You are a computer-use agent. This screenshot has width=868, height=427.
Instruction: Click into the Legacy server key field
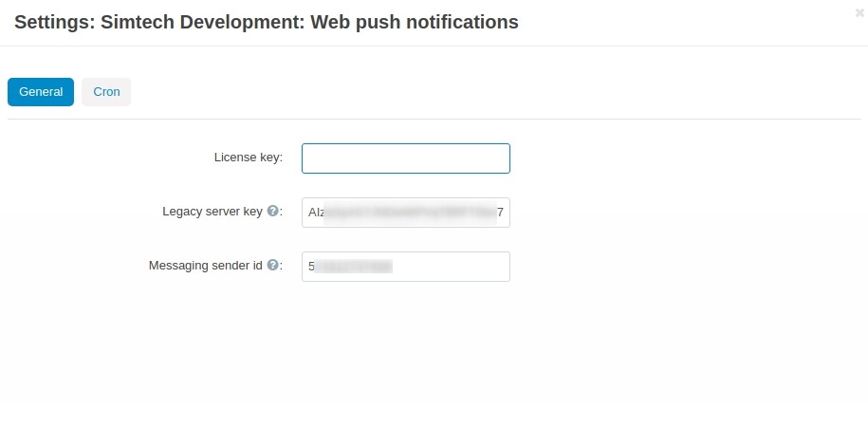[x=406, y=213]
